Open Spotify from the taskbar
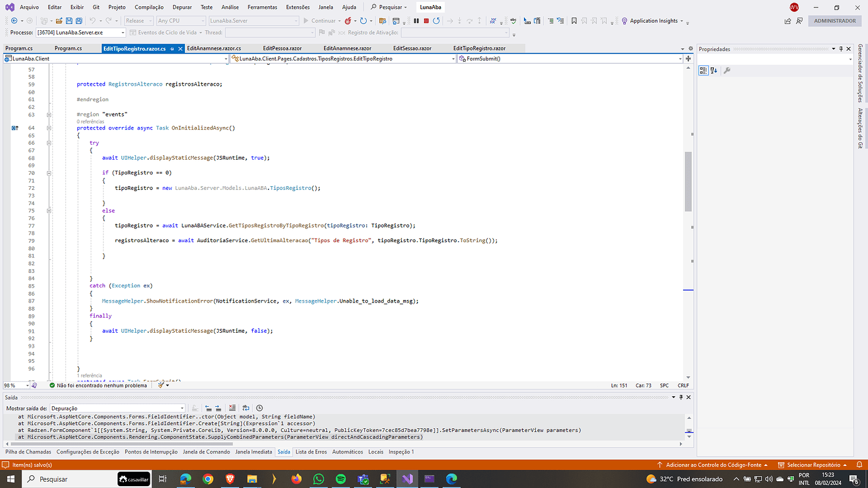Viewport: 868px width, 488px height. coord(340,479)
